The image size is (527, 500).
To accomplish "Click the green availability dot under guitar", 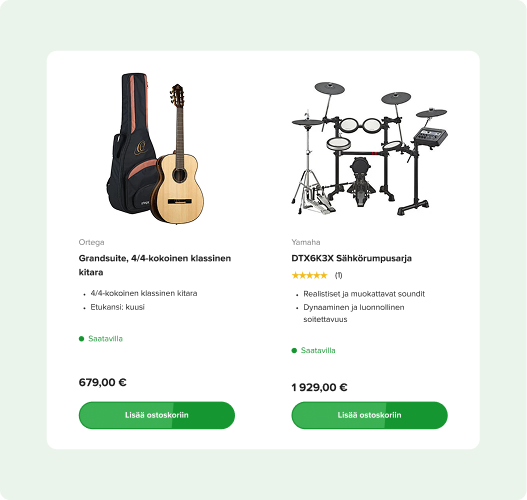I will click(x=81, y=339).
